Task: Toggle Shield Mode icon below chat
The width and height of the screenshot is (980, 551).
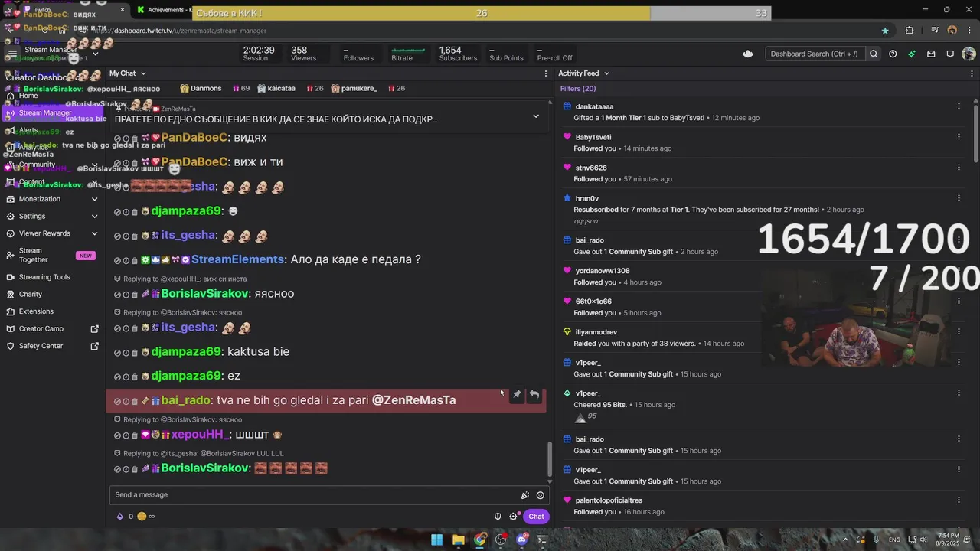Action: (498, 517)
